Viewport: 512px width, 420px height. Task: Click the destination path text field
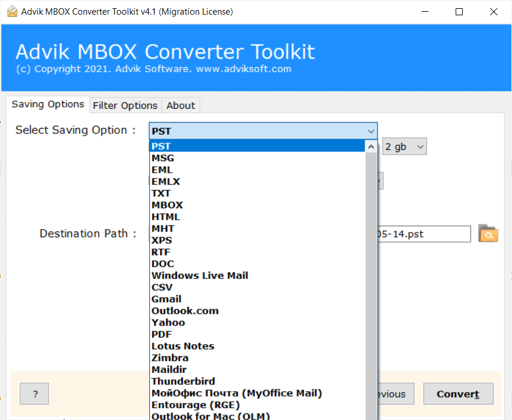click(424, 234)
